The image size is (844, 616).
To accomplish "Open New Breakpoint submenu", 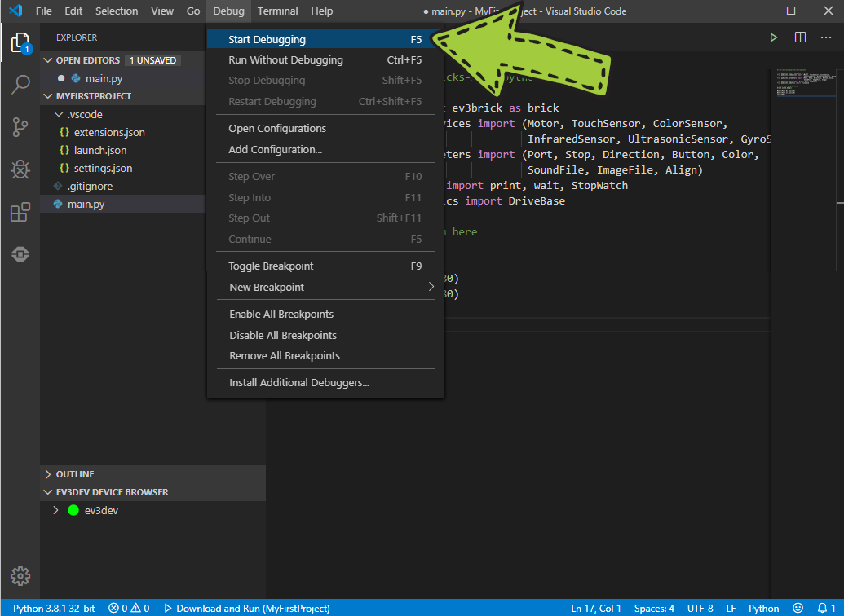I will point(325,288).
